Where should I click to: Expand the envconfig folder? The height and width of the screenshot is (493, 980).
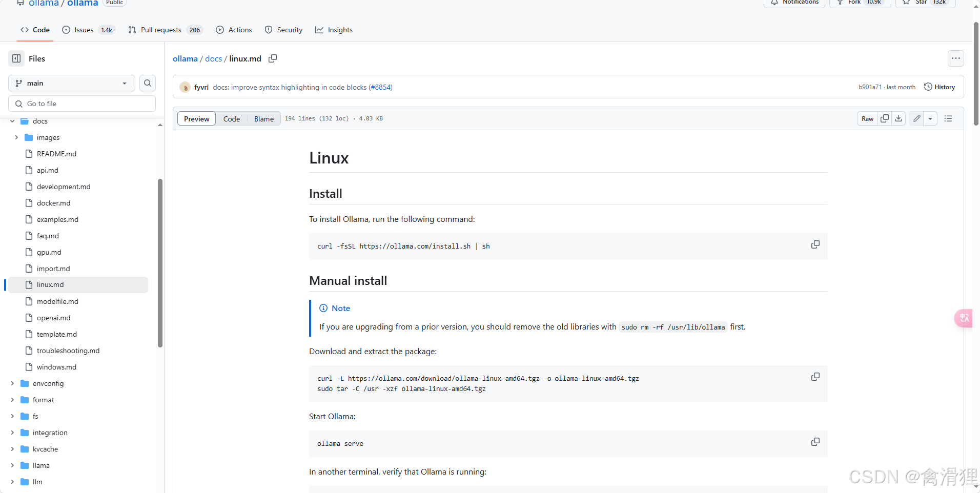point(12,383)
